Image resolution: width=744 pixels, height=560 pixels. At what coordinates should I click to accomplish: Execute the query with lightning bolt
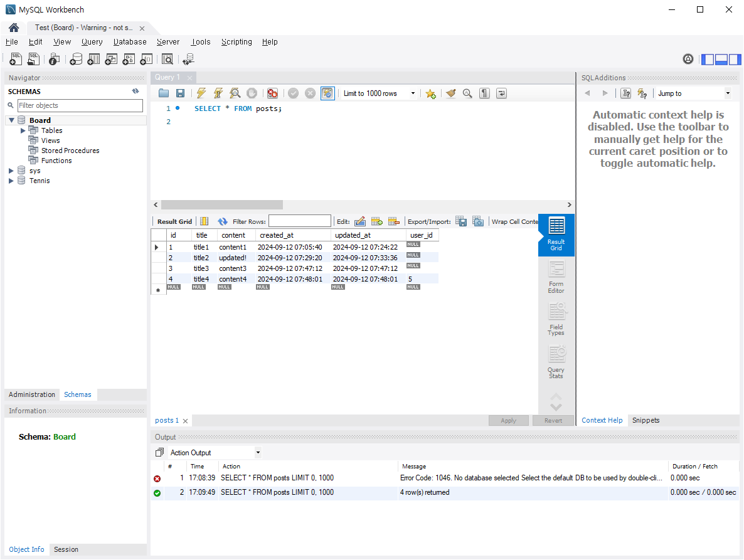tap(201, 93)
